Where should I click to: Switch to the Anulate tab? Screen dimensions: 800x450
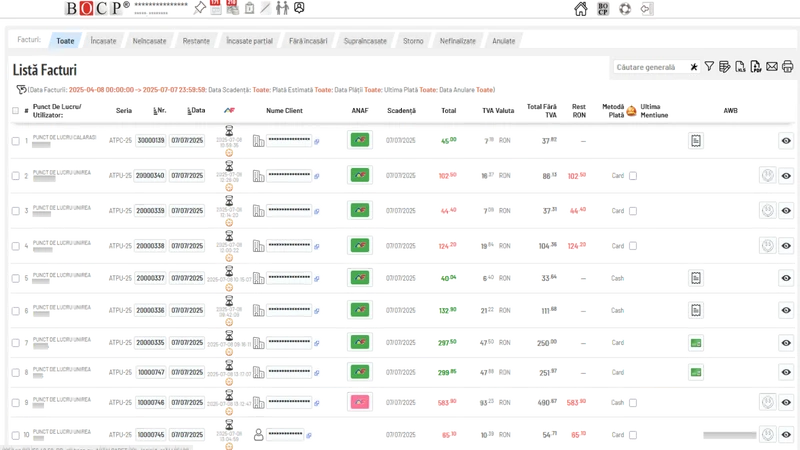point(504,41)
